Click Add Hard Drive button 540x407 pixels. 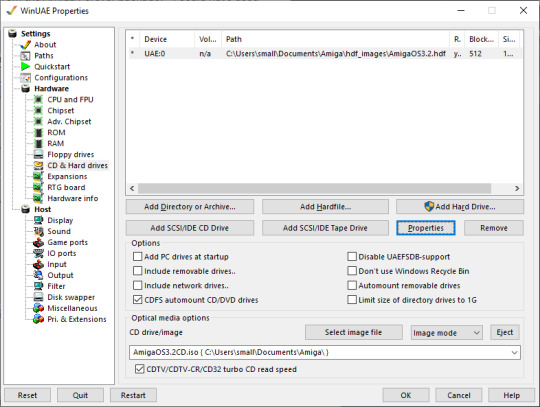(x=460, y=207)
